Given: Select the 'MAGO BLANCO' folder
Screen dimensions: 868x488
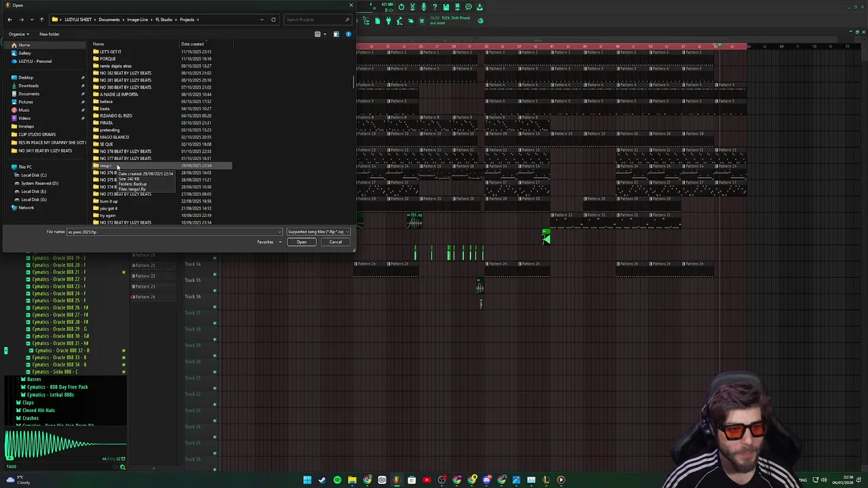Looking at the screenshot, I should pos(115,137).
